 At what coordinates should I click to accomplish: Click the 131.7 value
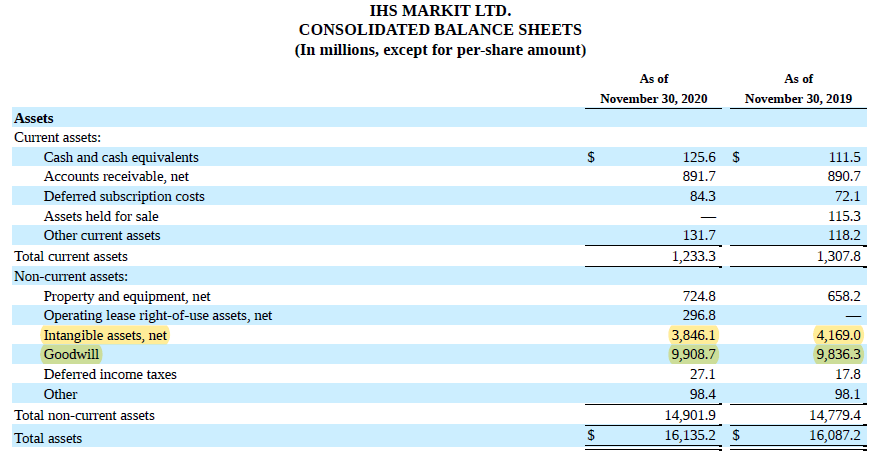click(x=699, y=236)
